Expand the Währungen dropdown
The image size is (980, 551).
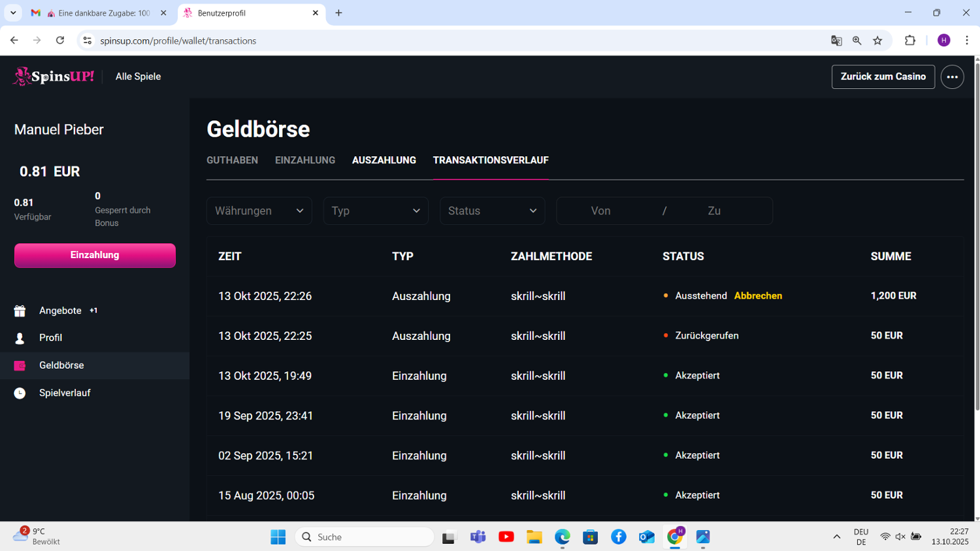(259, 211)
